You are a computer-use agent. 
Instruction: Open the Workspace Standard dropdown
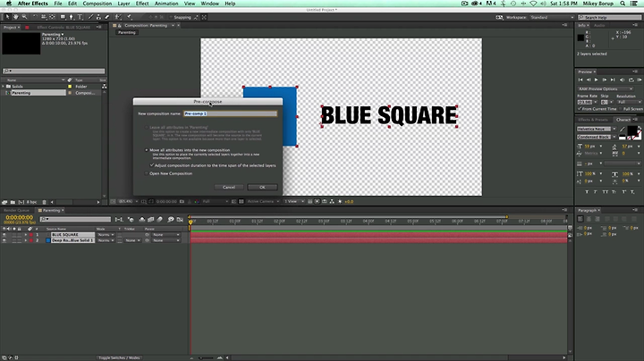tap(552, 17)
